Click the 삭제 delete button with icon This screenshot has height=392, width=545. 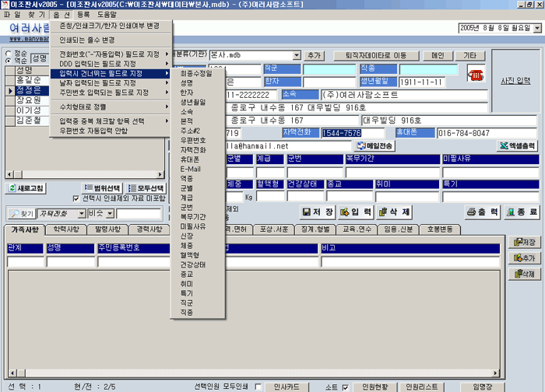pos(394,212)
